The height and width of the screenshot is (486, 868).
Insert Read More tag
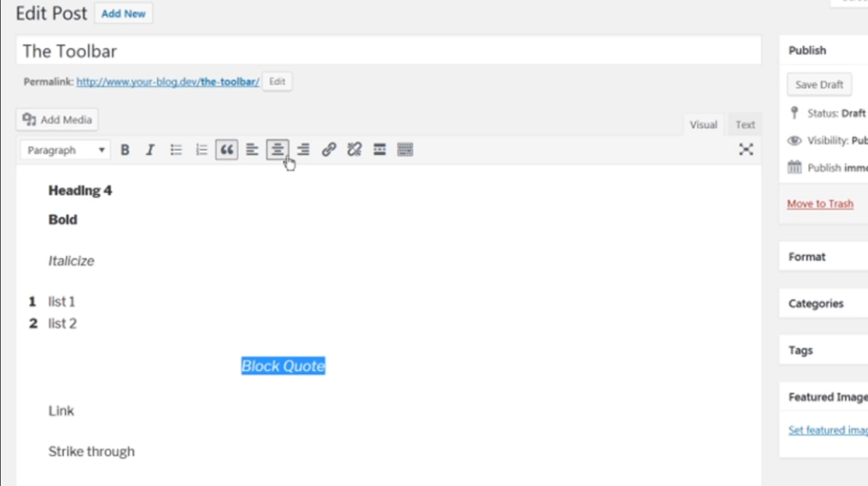pos(380,149)
